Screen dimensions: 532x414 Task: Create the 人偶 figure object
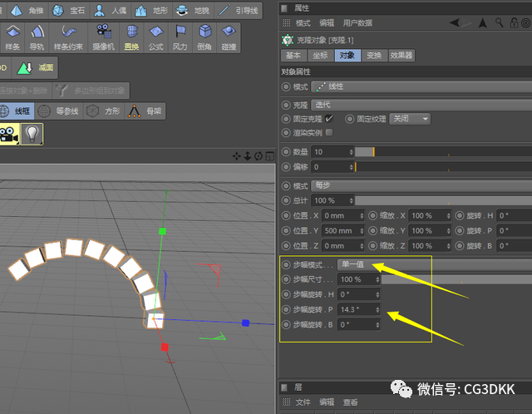111,11
